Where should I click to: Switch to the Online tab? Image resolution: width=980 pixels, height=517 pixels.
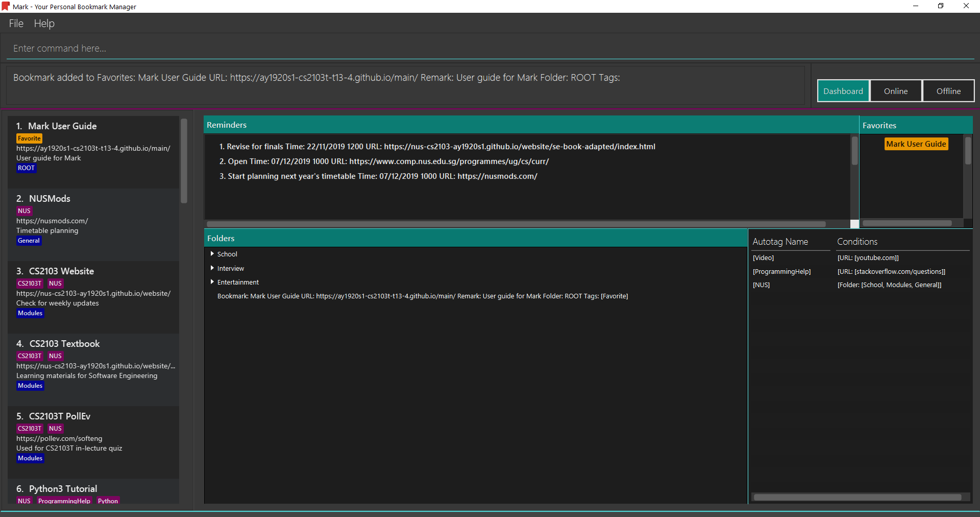(x=896, y=91)
